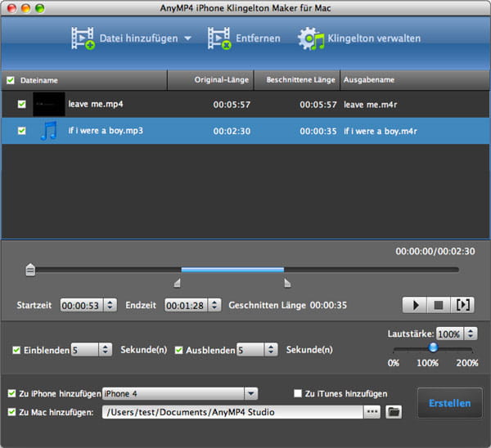
Task: Click the Endzeit stepper arrows
Action: [214, 305]
